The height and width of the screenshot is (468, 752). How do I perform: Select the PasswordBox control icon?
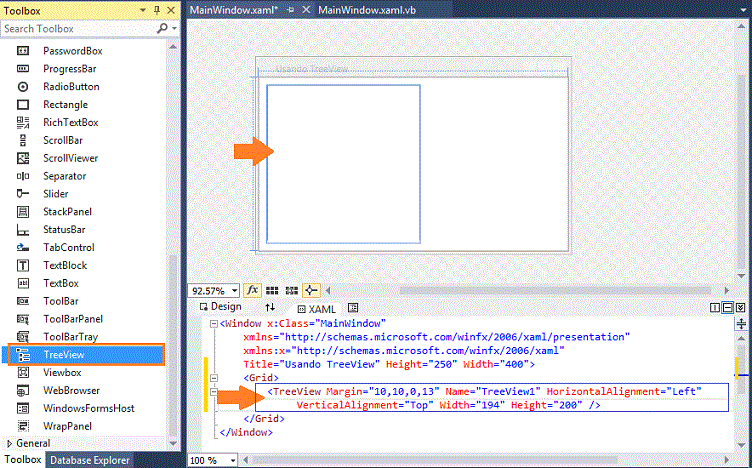click(x=23, y=51)
